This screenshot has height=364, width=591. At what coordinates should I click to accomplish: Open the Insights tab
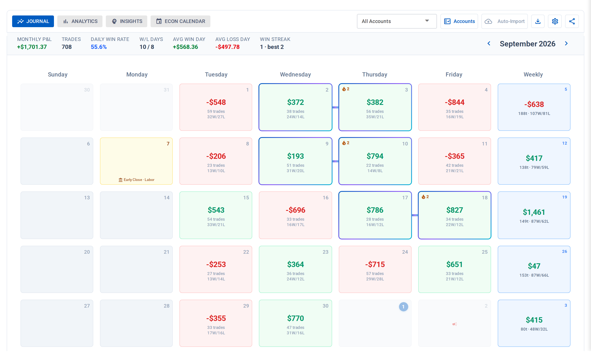click(127, 21)
